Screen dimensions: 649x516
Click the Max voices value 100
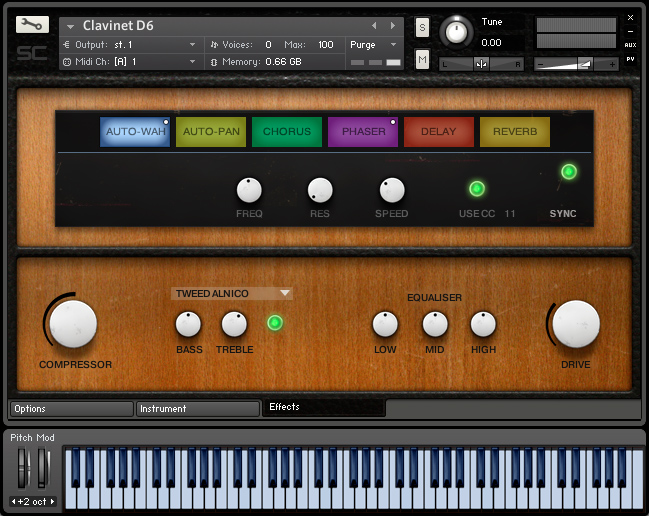[x=326, y=45]
